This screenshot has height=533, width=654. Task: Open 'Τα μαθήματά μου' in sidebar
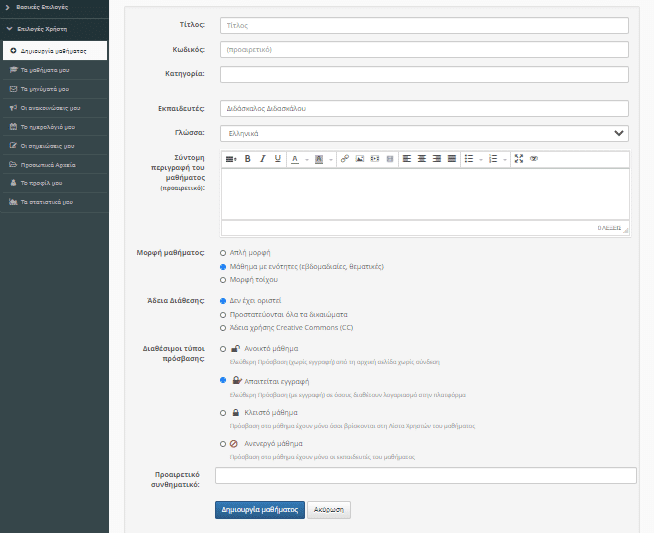[46, 70]
